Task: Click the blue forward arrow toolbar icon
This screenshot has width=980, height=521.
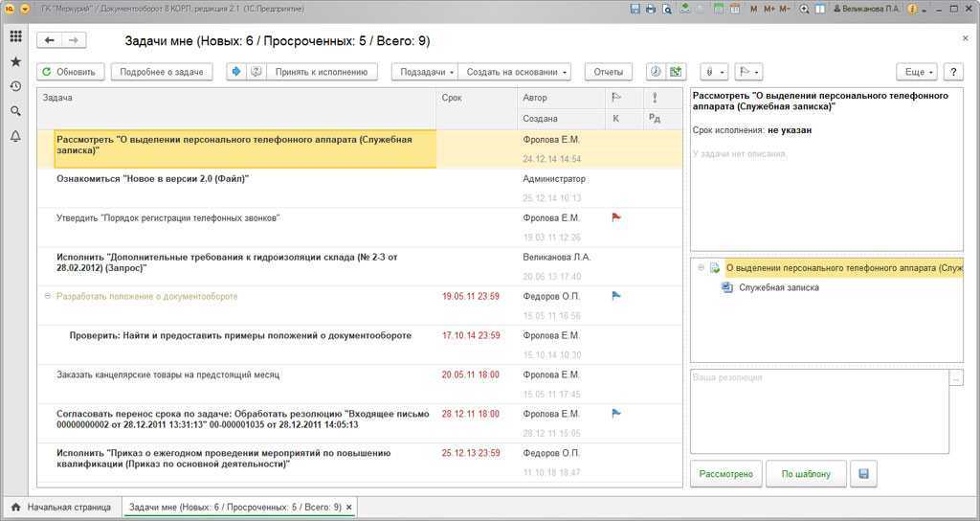Action: 236,72
